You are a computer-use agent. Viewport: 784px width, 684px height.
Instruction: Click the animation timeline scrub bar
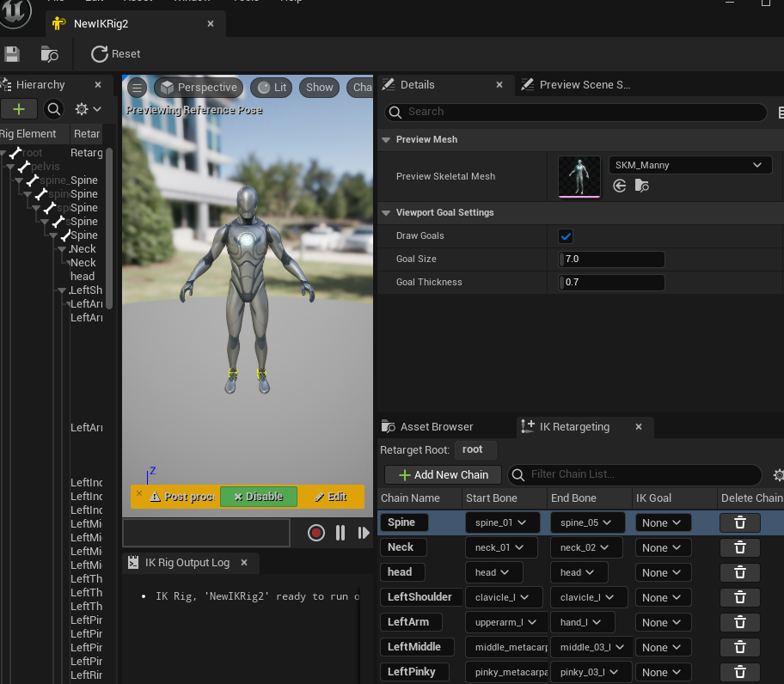[206, 533]
